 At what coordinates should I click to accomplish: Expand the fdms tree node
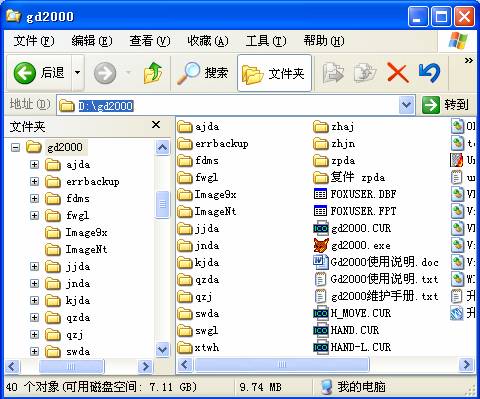[x=34, y=199]
